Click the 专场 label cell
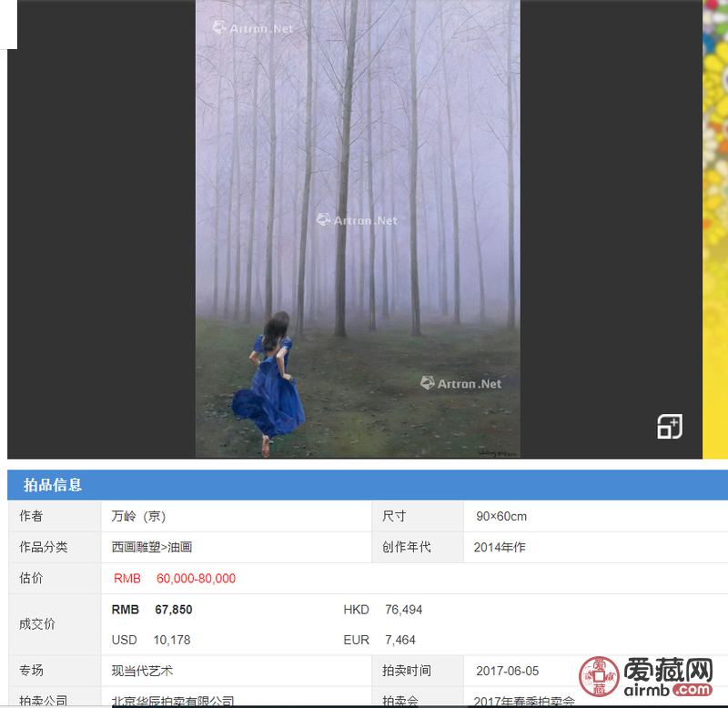This screenshot has height=708, width=728. coord(55,671)
